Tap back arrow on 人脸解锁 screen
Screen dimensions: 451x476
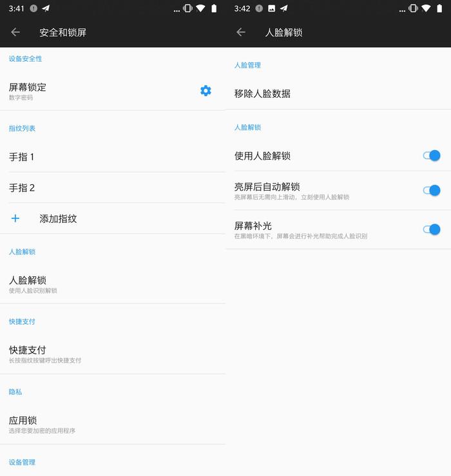pyautogui.click(x=241, y=32)
